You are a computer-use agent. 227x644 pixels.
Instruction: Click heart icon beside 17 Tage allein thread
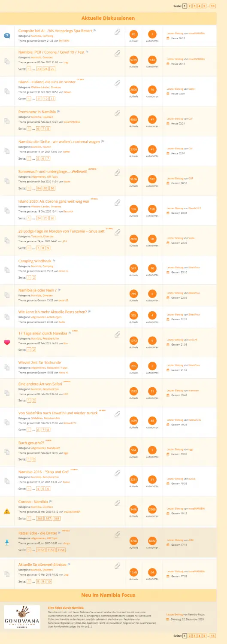pos(7,342)
